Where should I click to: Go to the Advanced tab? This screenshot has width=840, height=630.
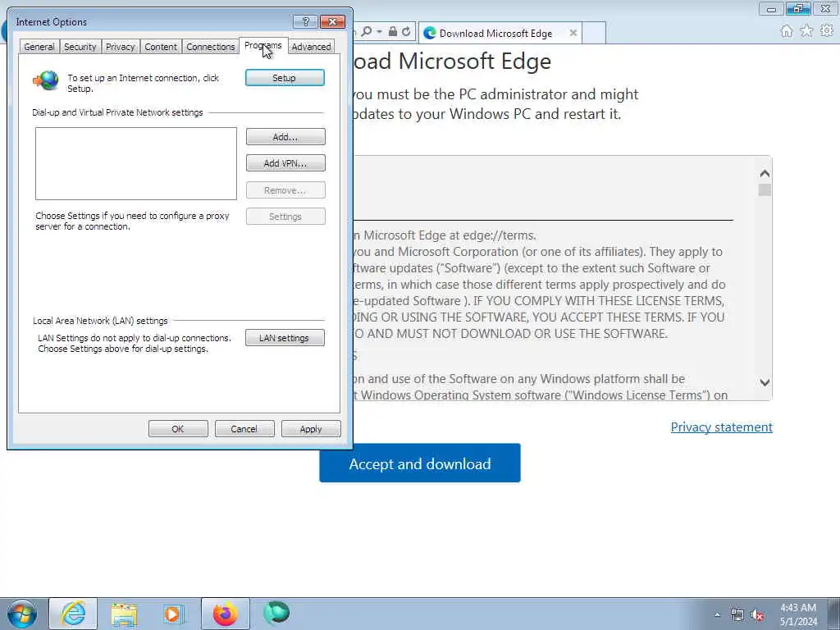(311, 47)
